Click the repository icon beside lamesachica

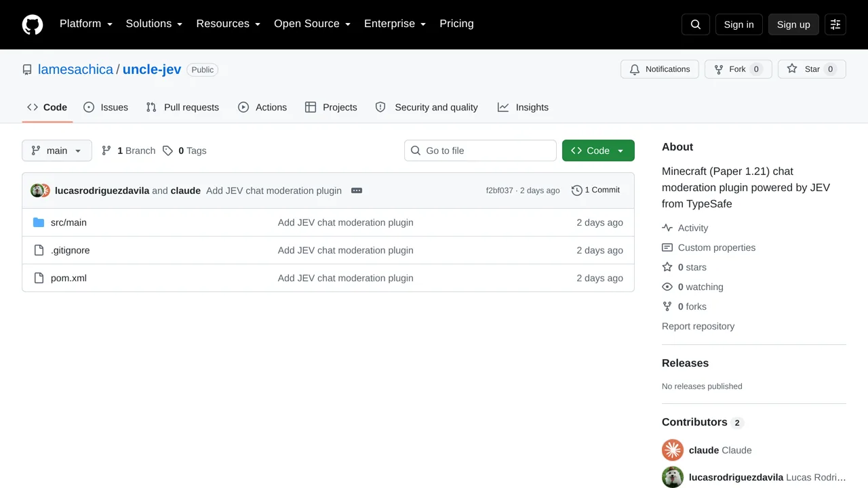[x=27, y=70]
